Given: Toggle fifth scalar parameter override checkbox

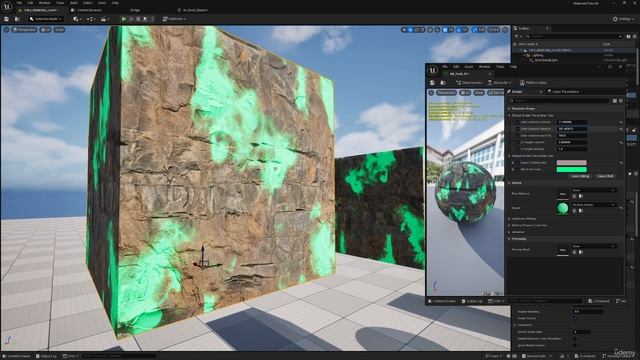Looking at the screenshot, I should tap(517, 149).
